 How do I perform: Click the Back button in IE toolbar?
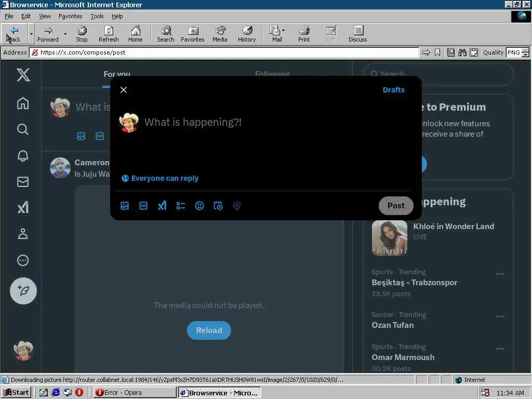14,34
